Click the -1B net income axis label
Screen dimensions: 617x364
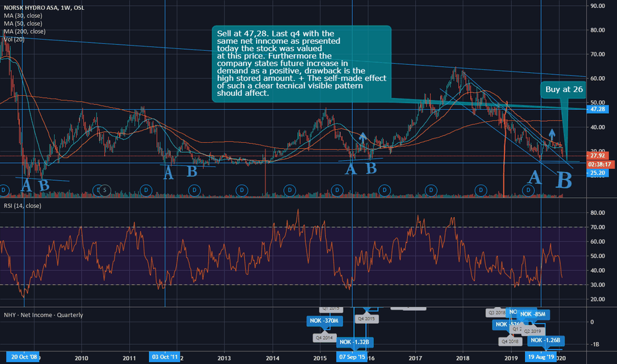[595, 344]
